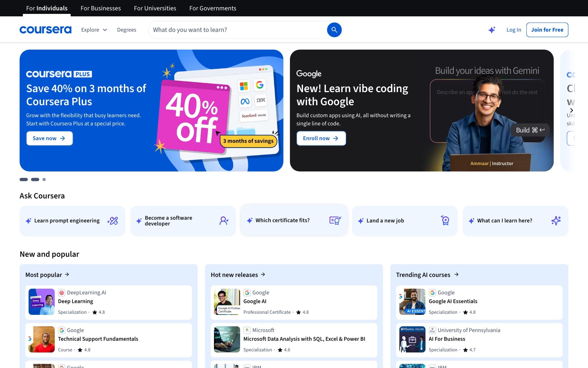Click the Microsoft provider logo icon
Image resolution: width=588 pixels, height=368 pixels.
247,330
